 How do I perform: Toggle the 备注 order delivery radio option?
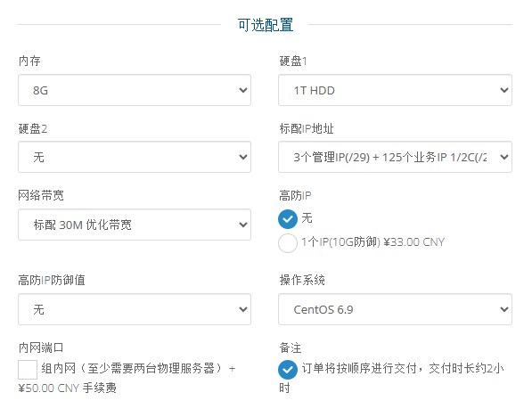tap(288, 370)
